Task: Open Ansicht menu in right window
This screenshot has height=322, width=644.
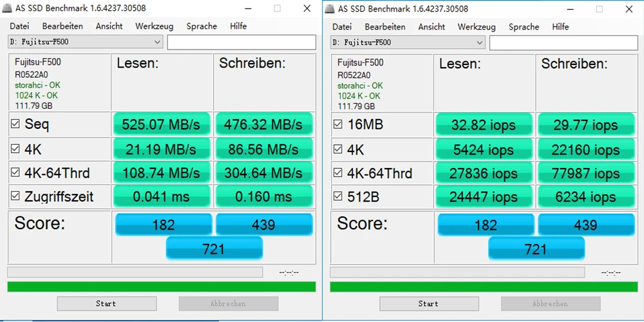Action: [x=431, y=26]
